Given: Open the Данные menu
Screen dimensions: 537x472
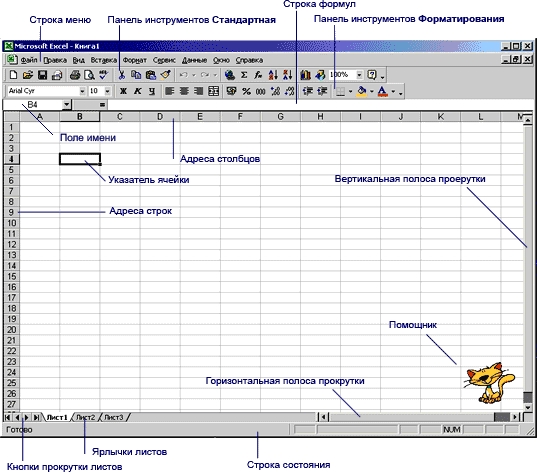Looking at the screenshot, I should point(194,60).
